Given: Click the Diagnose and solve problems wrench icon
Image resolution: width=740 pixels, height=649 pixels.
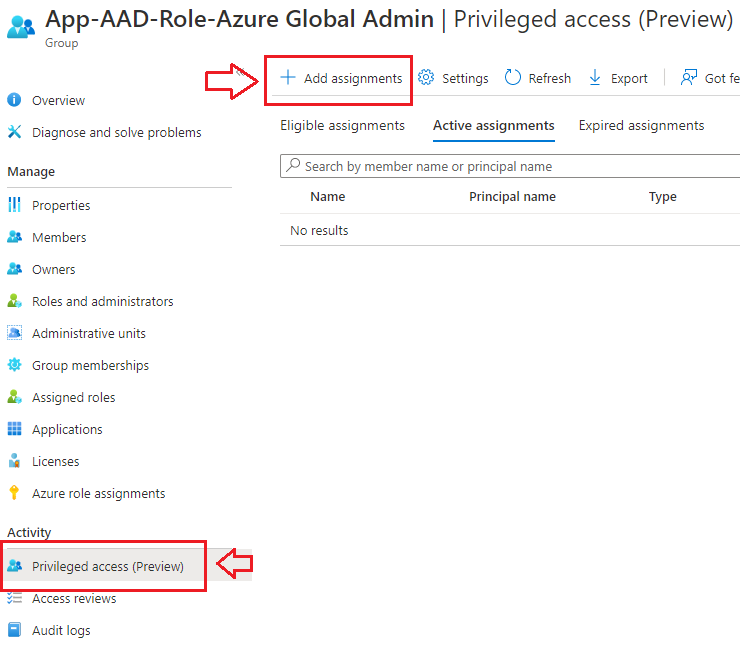Looking at the screenshot, I should (x=15, y=132).
